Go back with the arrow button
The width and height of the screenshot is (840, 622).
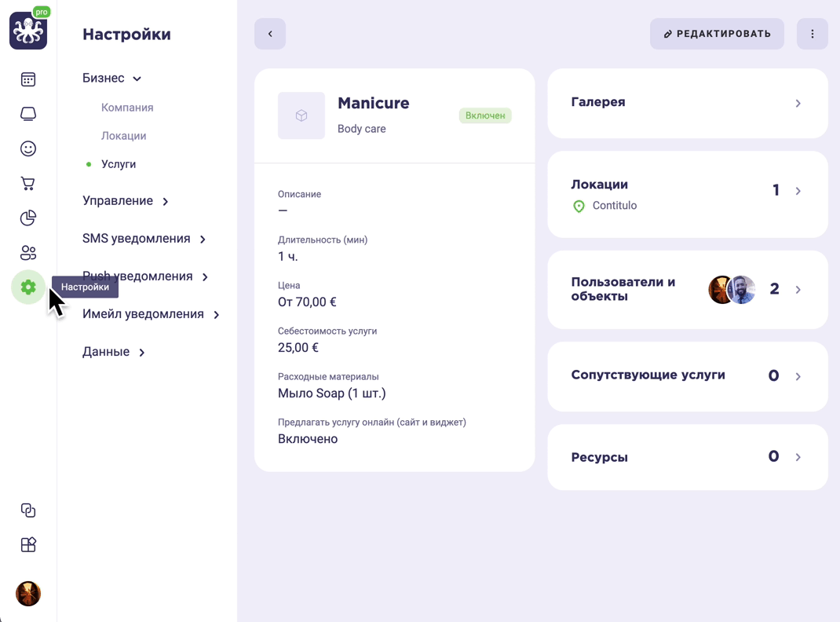pos(270,34)
